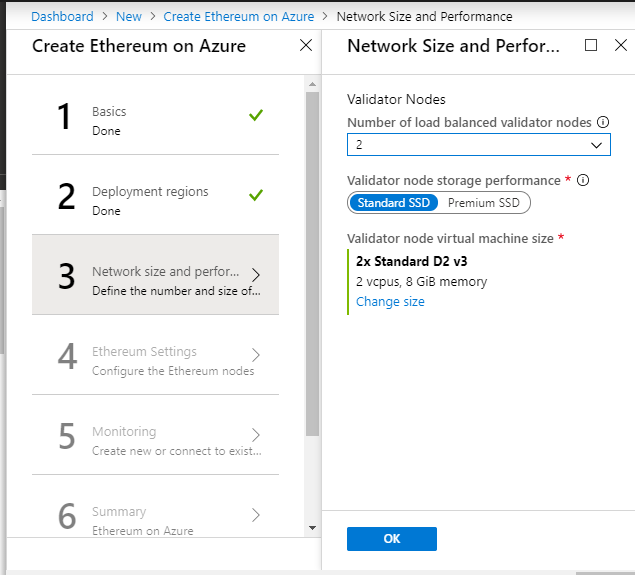Click the Validator Nodes heading
The height and width of the screenshot is (575, 635).
(x=396, y=99)
